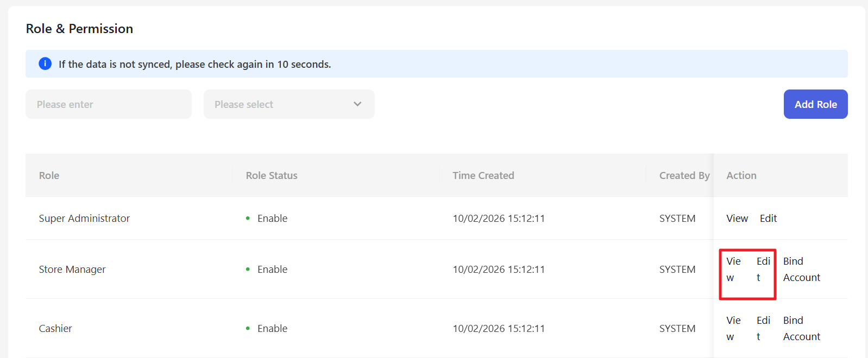Click the Role Status column header
The width and height of the screenshot is (868, 358).
click(272, 175)
